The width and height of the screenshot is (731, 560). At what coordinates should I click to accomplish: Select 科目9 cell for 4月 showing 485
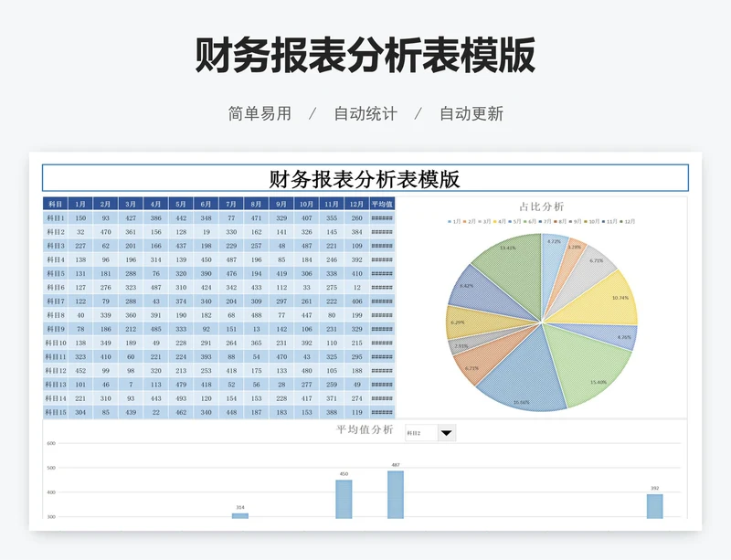155,329
